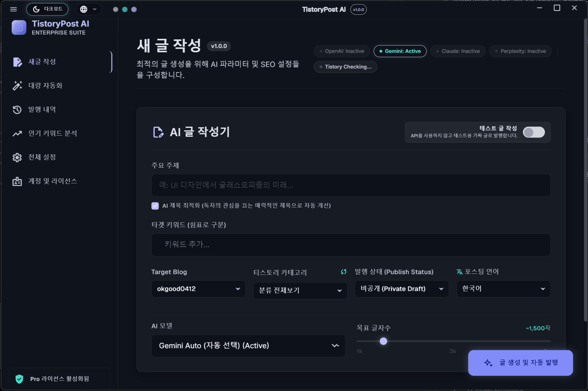Click the OpenAI: Inactive status chip
The height and width of the screenshot is (391, 588).
click(342, 51)
